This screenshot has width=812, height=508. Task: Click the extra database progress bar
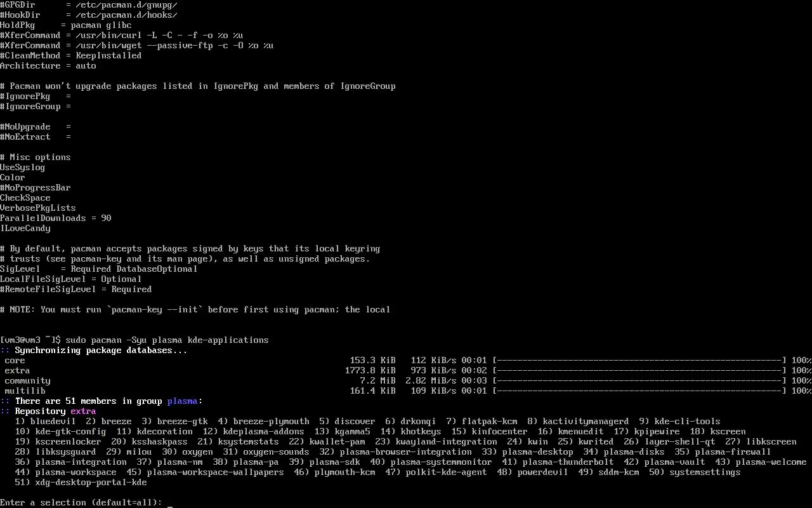(x=639, y=371)
